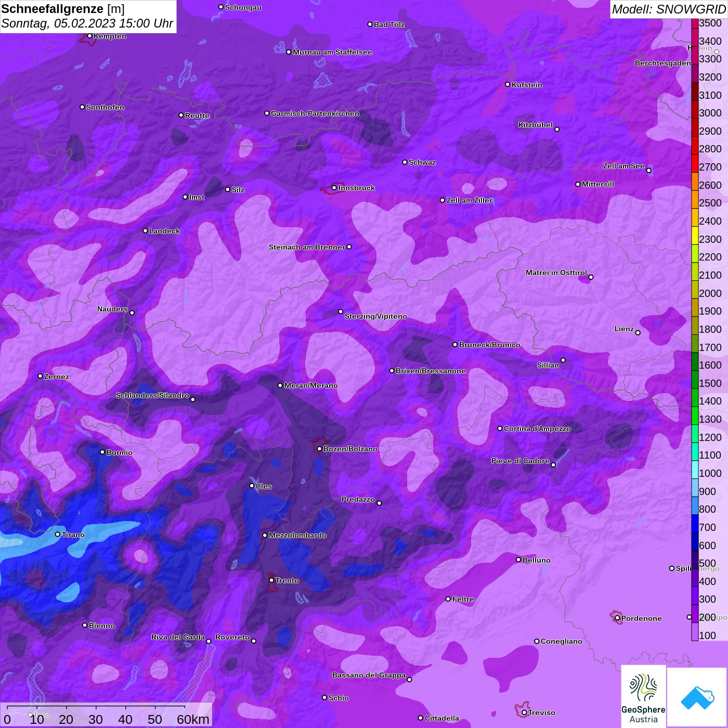Click the Landeck marker dot
Image resolution: width=728 pixels, height=728 pixels.
[x=145, y=230]
